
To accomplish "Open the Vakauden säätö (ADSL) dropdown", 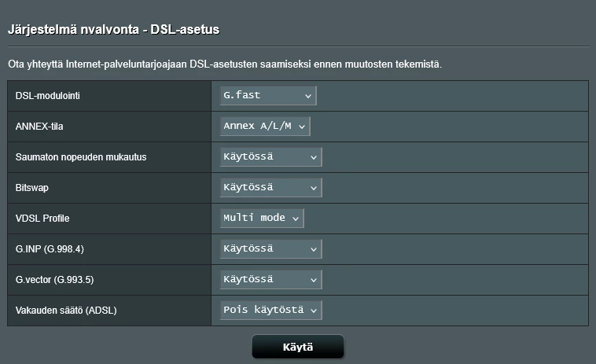I will coord(270,310).
